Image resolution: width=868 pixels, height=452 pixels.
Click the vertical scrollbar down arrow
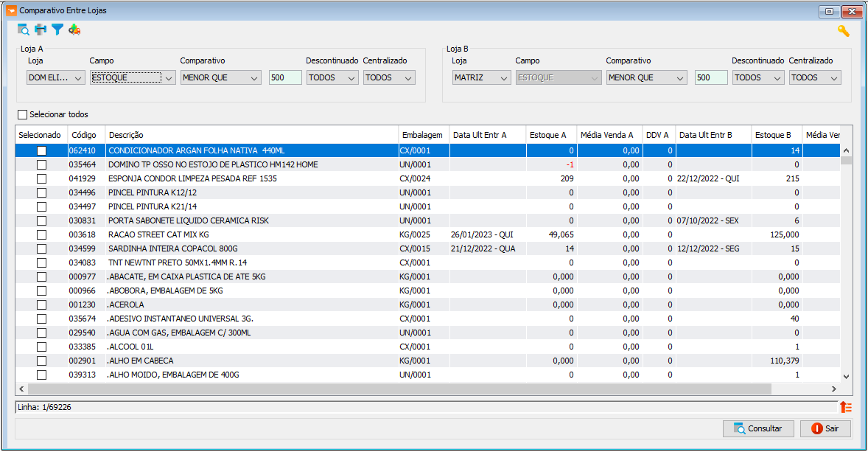click(x=846, y=376)
